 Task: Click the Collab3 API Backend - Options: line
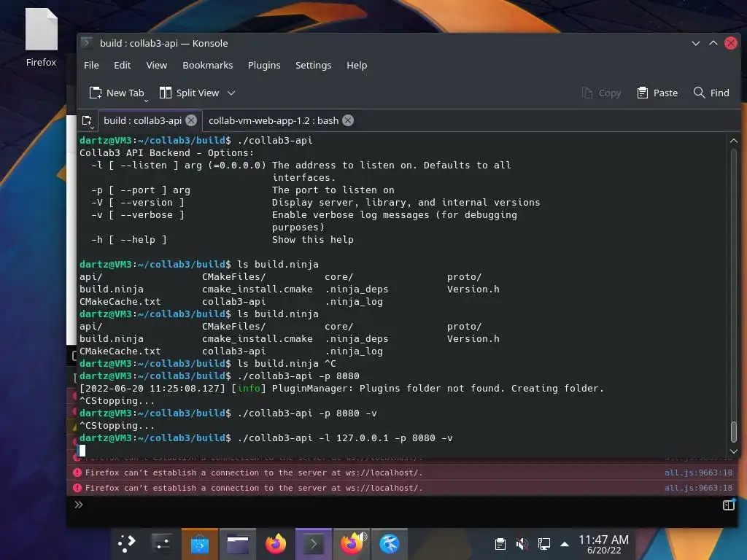pos(167,153)
